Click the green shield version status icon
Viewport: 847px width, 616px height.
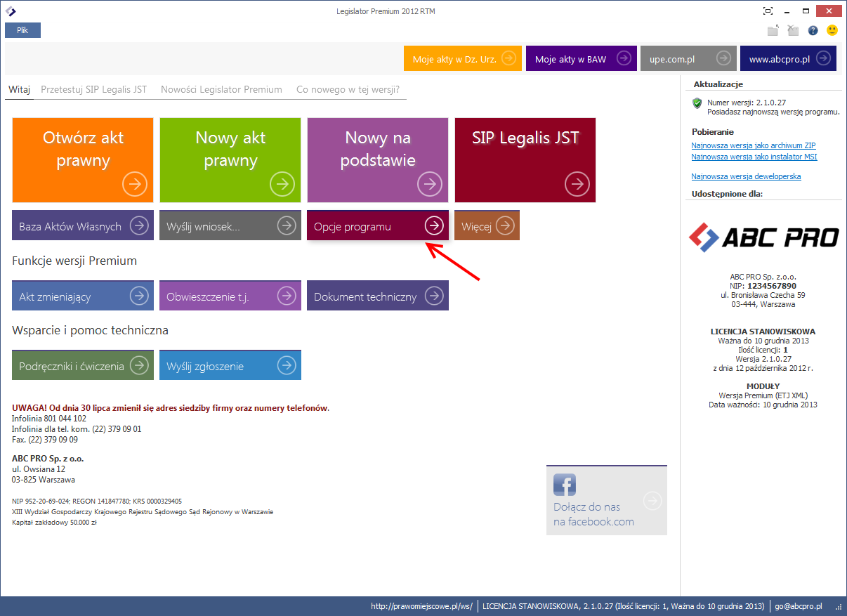click(x=697, y=103)
